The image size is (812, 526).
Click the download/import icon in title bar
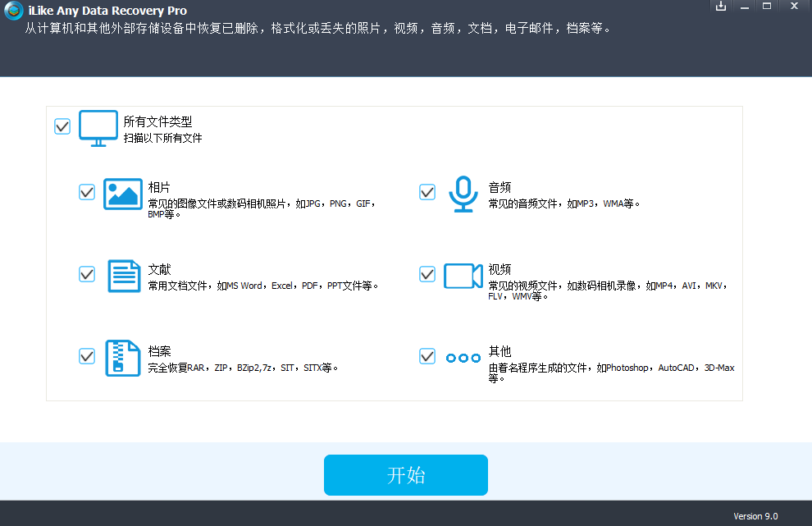tap(720, 7)
